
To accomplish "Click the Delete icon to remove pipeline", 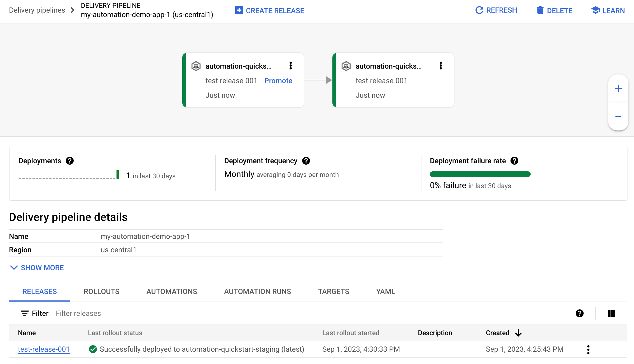I will pyautogui.click(x=556, y=10).
